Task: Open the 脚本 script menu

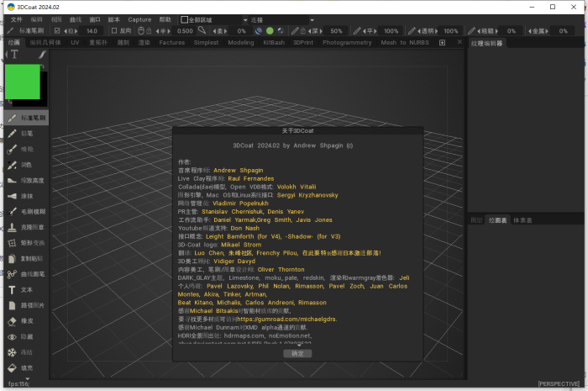Action: (x=114, y=19)
